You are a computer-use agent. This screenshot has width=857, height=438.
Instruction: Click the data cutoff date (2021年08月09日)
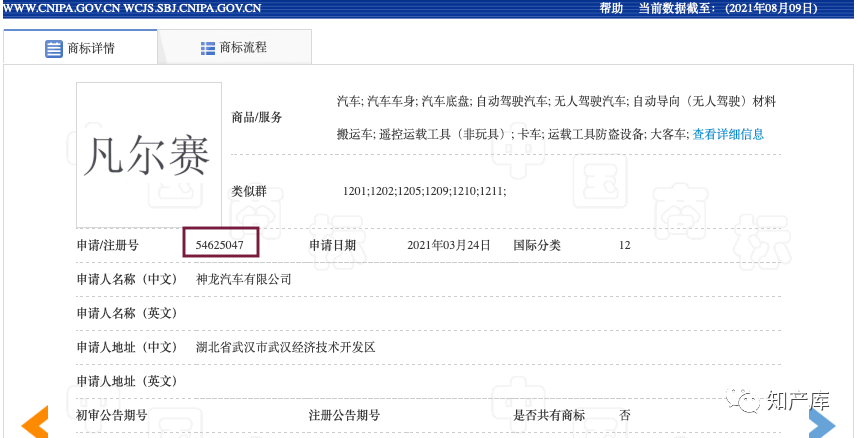[x=771, y=8]
